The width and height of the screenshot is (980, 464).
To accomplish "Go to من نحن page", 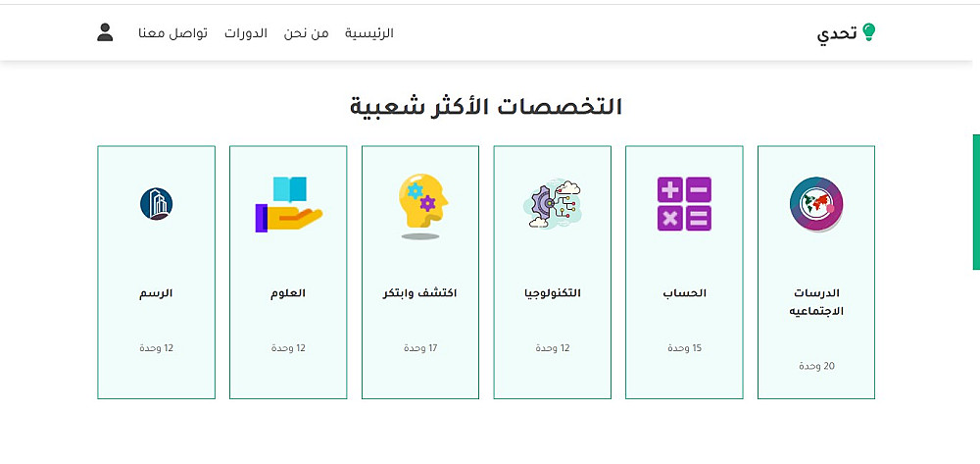I will coord(306,33).
